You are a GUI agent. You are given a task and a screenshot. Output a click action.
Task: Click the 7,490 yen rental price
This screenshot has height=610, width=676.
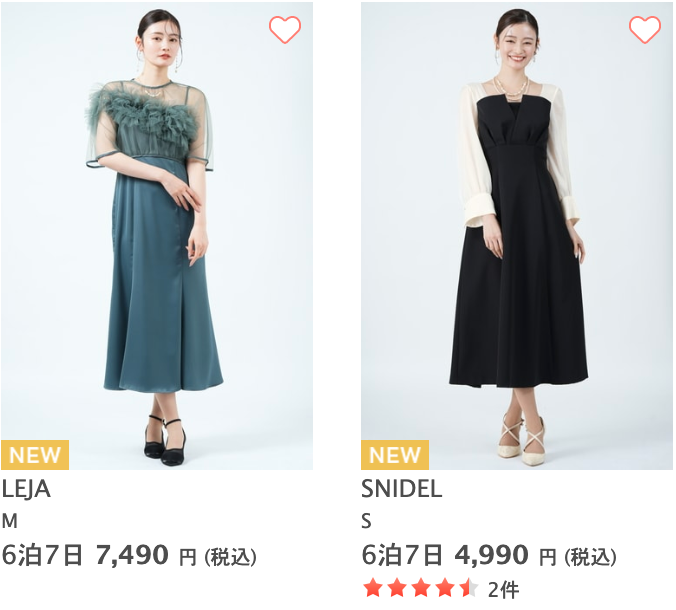pos(132,555)
